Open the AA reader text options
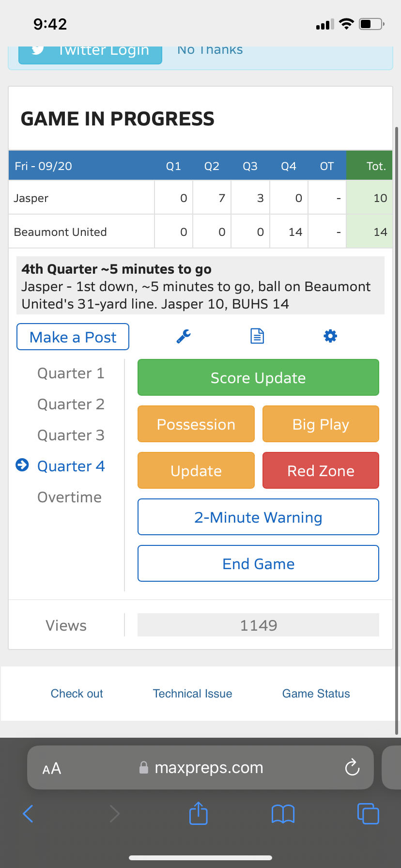The height and width of the screenshot is (868, 401). click(52, 768)
